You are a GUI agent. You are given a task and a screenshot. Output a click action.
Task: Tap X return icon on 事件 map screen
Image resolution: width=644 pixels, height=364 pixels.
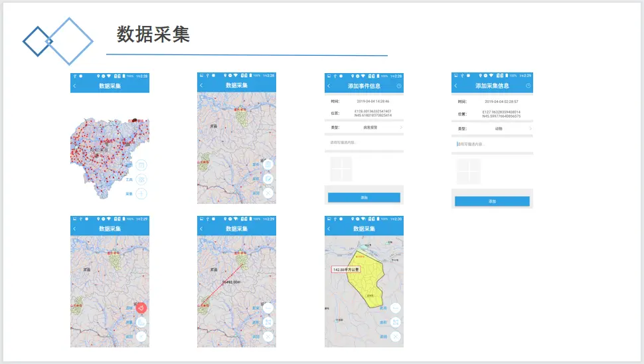(x=268, y=193)
